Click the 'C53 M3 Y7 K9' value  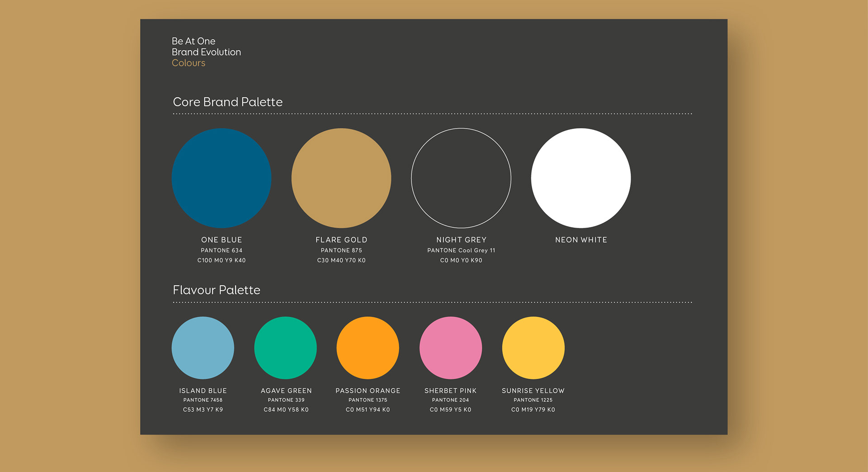203,410
